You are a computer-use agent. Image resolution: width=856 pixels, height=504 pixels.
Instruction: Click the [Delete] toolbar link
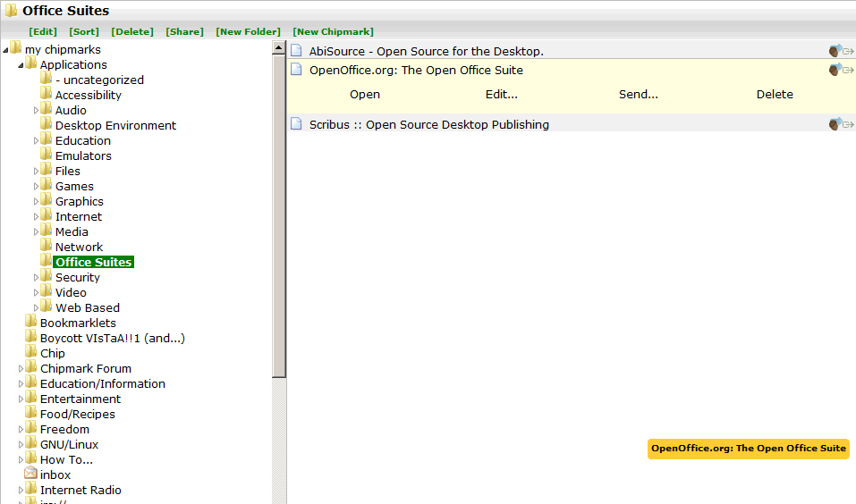[132, 31]
